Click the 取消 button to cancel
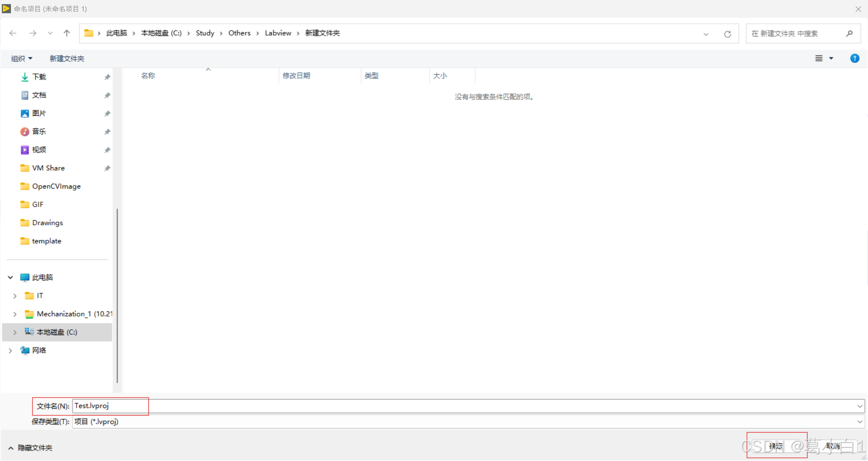 point(833,446)
